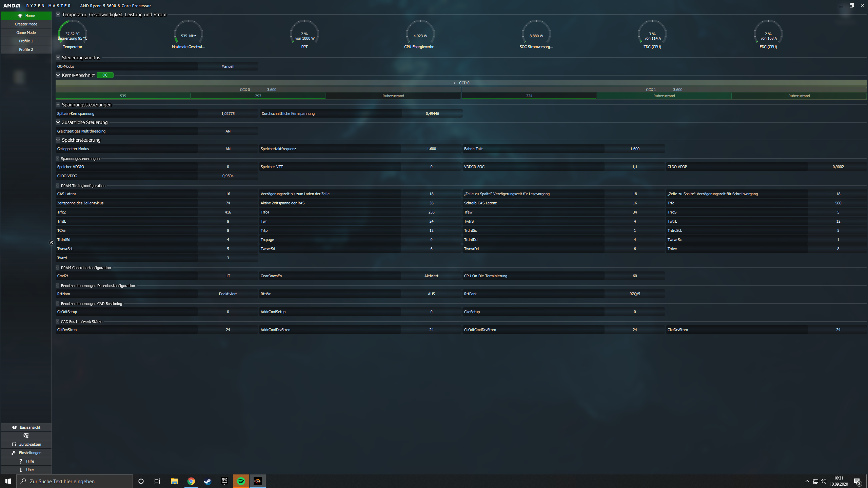Switch to Creator Mode tab
Screen dimensions: 868x488
[26, 24]
